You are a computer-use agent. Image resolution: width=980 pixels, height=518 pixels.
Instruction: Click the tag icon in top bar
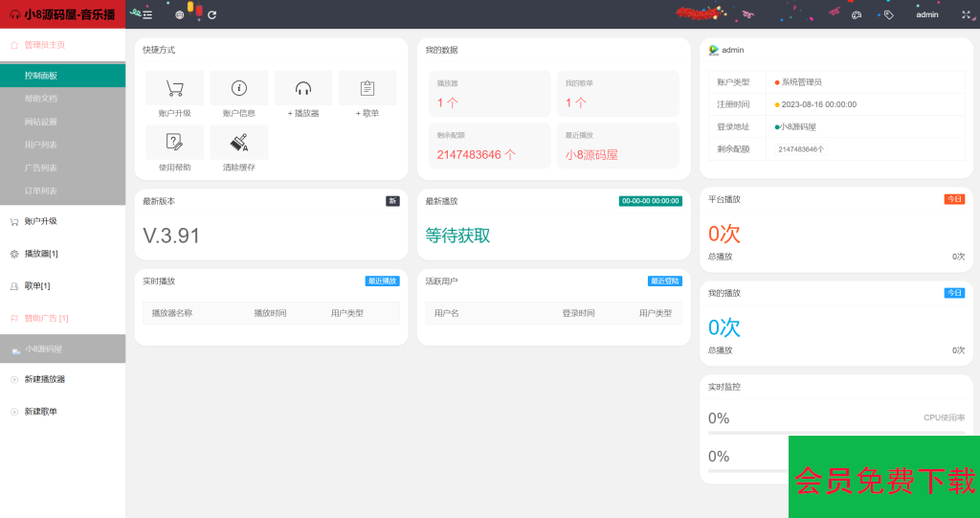pos(888,14)
